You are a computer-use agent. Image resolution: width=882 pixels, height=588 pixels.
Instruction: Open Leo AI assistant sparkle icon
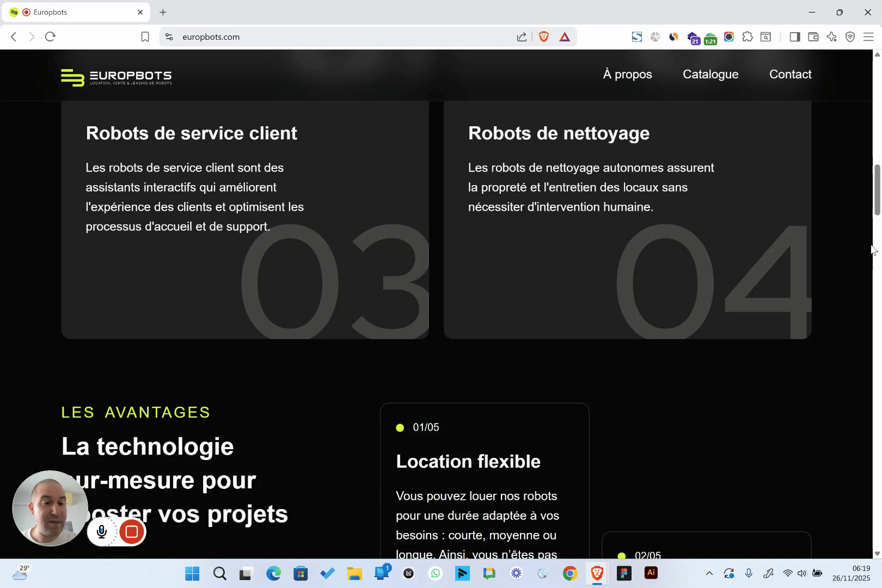[831, 36]
